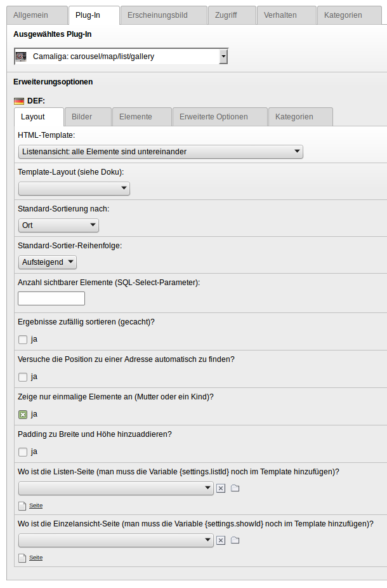
Task: Toggle automatic address position finding checkbox
Action: (x=23, y=377)
